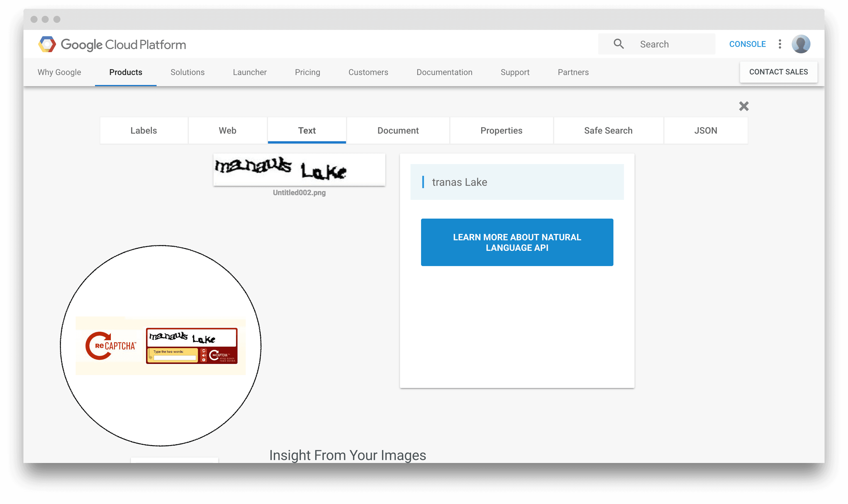Image resolution: width=848 pixels, height=504 pixels.
Task: Click the uploaded captcha image thumbnail
Action: click(x=299, y=169)
